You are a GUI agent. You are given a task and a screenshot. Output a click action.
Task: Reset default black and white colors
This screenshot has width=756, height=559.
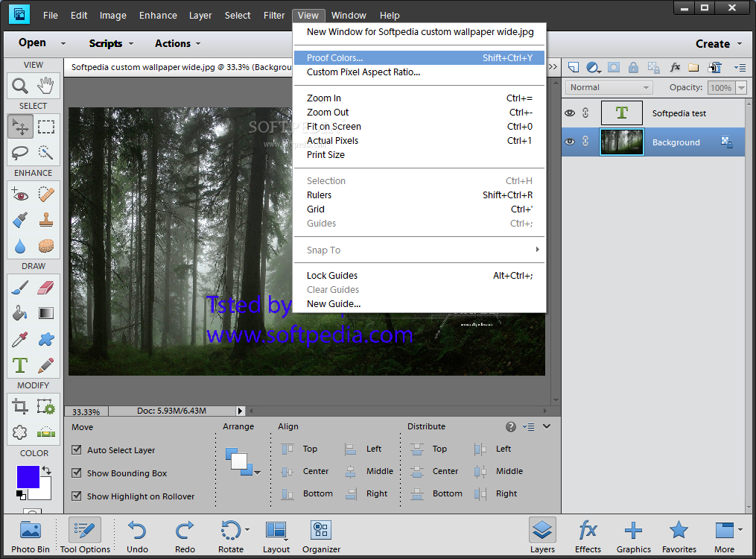(x=21, y=494)
